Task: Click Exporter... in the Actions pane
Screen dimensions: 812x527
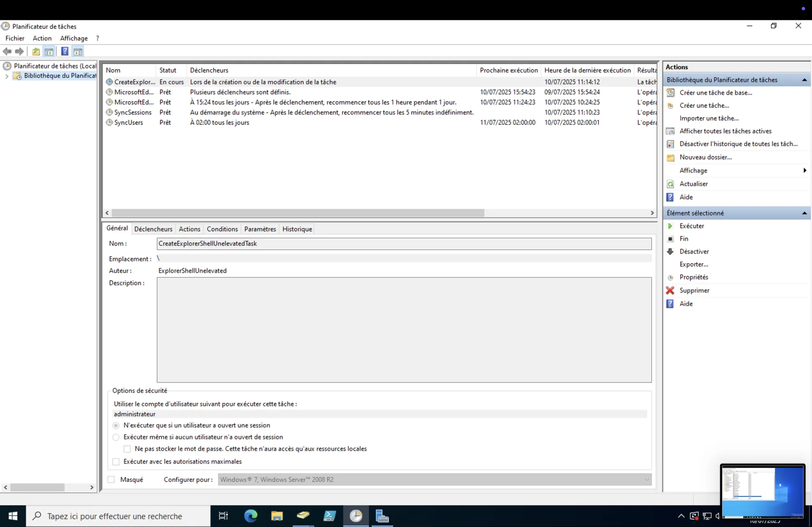Action: tap(694, 264)
